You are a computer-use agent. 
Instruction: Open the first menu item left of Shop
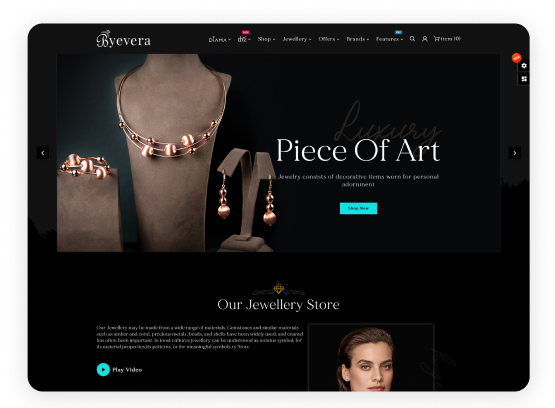(x=244, y=39)
